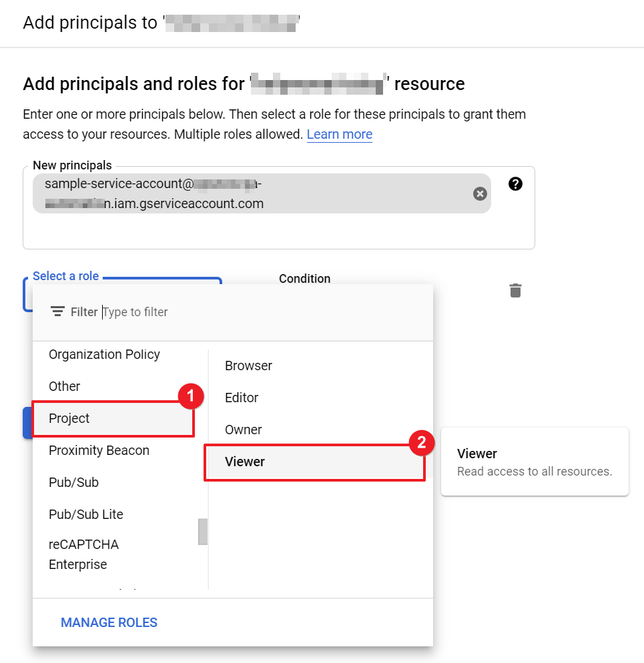This screenshot has width=644, height=663.
Task: Click the Filter lines icon
Action: [58, 311]
